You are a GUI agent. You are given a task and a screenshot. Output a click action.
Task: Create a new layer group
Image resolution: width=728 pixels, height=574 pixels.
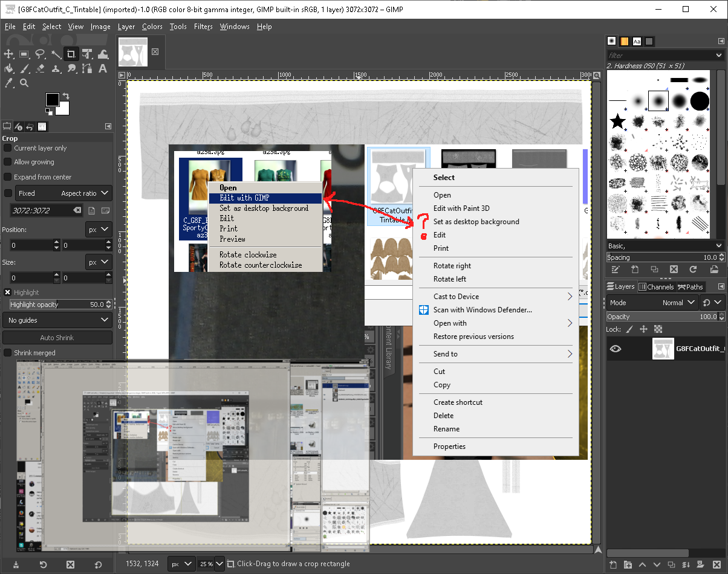tap(627, 565)
